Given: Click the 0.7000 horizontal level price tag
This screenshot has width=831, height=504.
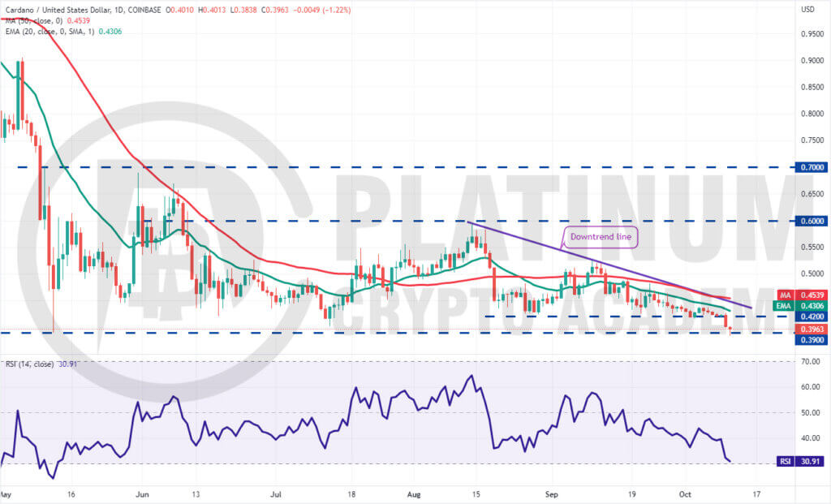Looking at the screenshot, I should coord(811,167).
